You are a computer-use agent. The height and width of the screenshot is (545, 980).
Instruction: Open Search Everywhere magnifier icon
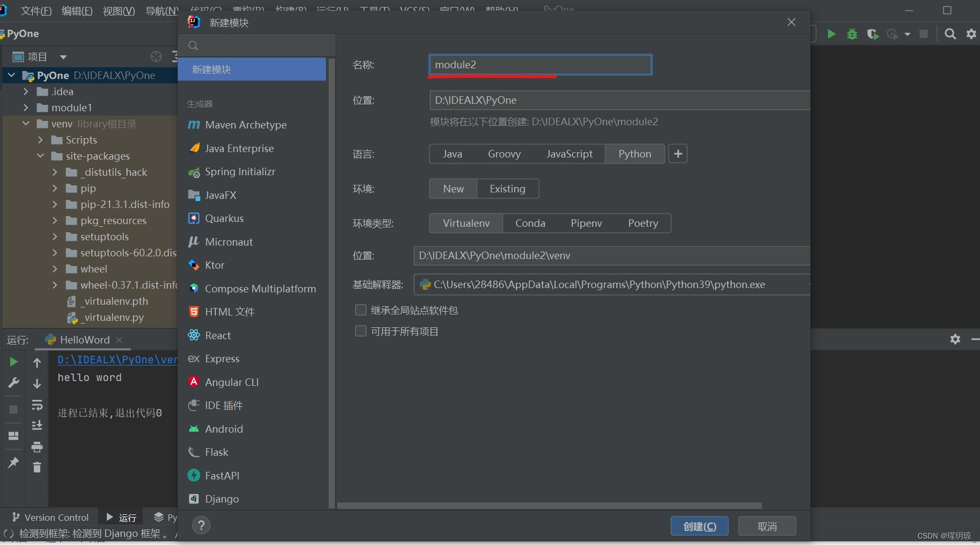[x=950, y=34]
